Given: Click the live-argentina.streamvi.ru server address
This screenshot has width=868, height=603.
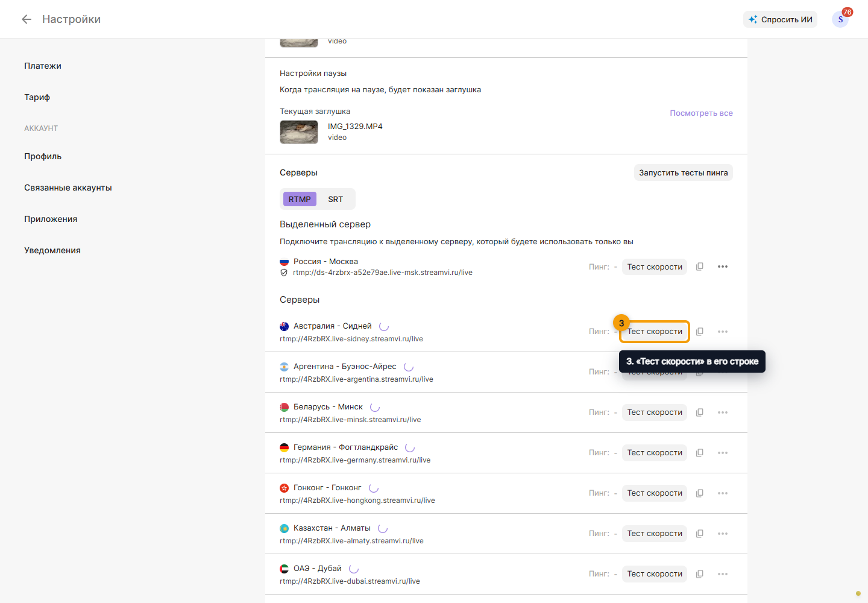Looking at the screenshot, I should click(356, 379).
